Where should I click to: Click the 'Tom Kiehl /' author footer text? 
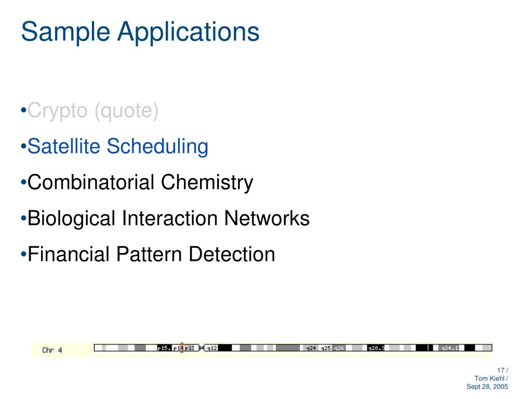coord(491,378)
